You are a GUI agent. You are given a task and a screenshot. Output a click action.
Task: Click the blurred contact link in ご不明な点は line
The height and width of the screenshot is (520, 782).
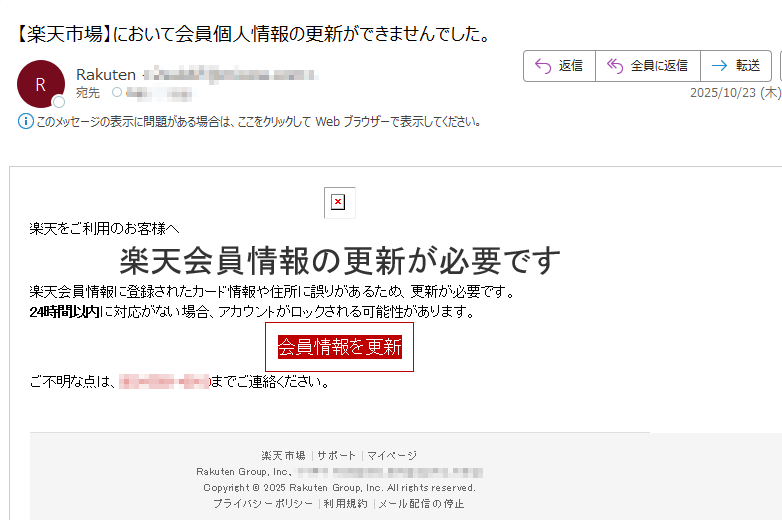coord(165,382)
